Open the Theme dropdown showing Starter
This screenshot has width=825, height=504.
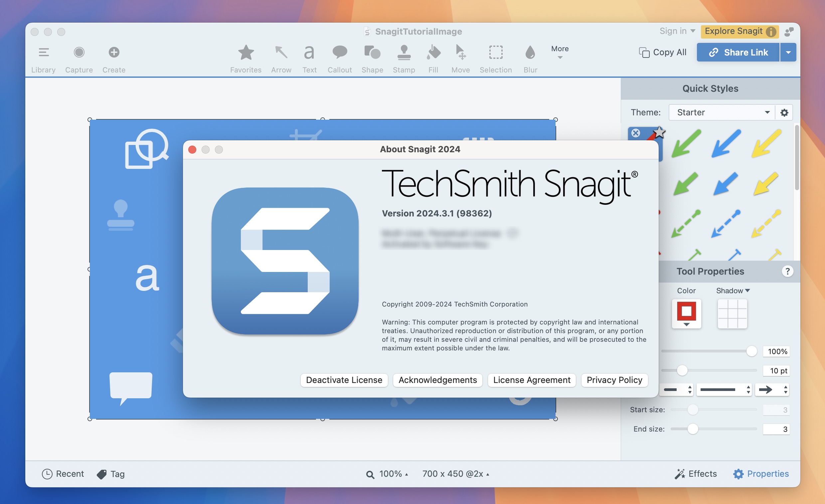click(x=722, y=112)
